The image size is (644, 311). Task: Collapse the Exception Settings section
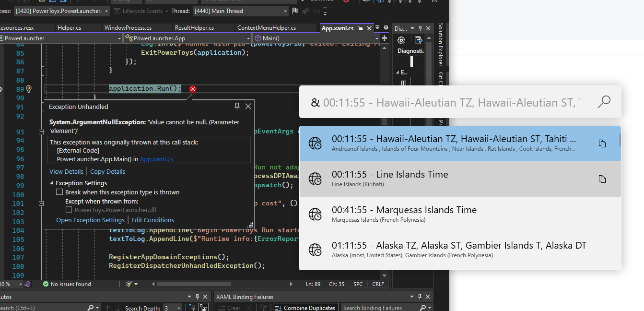click(52, 183)
